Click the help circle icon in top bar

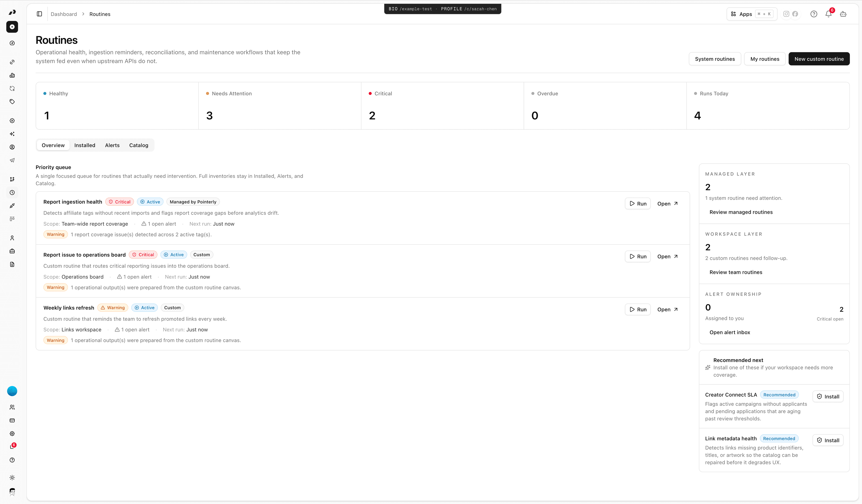(814, 14)
